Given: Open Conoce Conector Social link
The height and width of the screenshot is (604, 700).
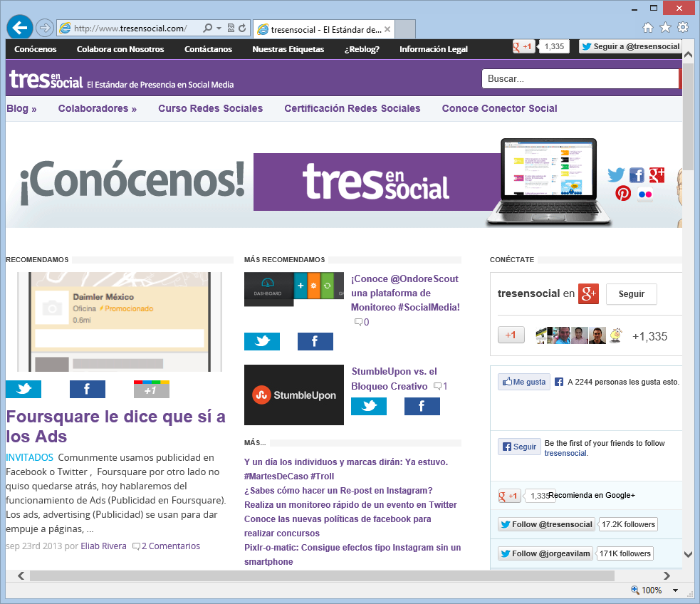Looking at the screenshot, I should pyautogui.click(x=500, y=108).
